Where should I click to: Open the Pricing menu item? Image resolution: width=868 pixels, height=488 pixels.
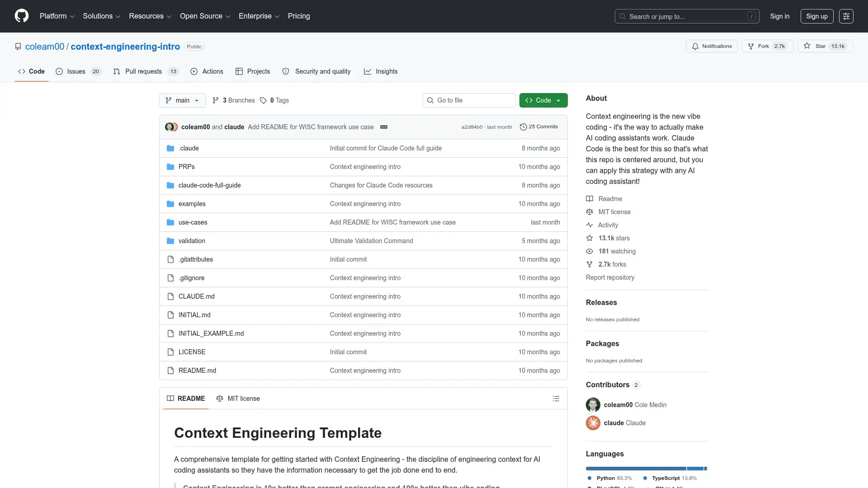tap(299, 16)
